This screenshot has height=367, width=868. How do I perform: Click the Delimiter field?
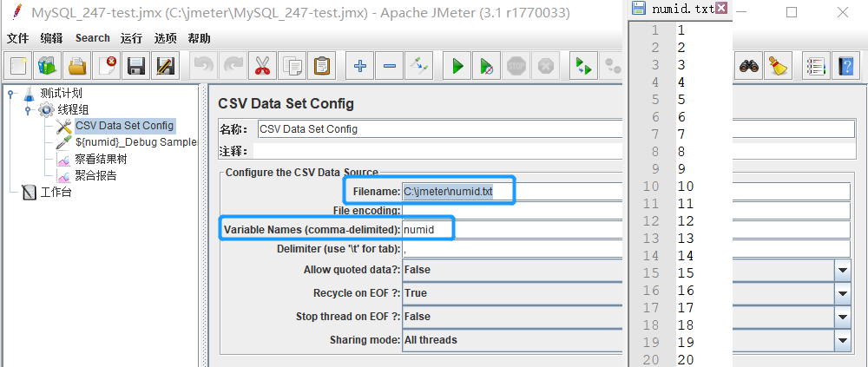(x=626, y=248)
